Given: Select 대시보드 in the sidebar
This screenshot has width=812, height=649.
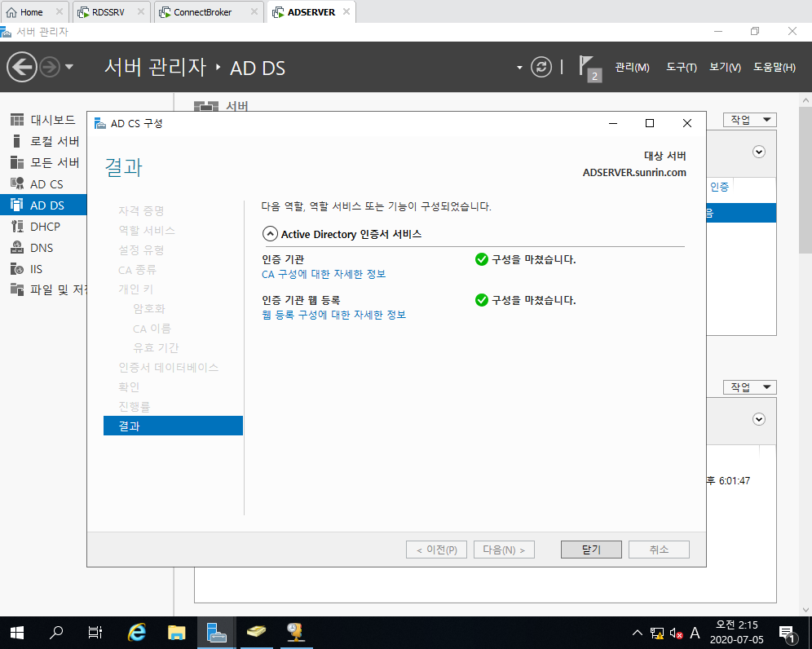Looking at the screenshot, I should [43, 120].
